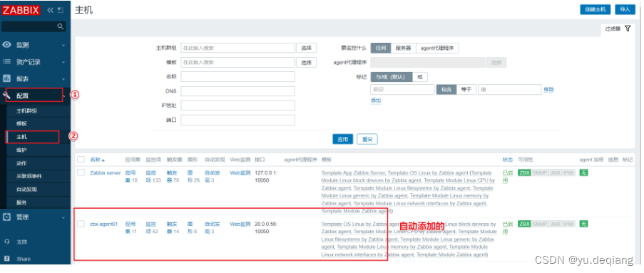Sort hosts by 状态 column
The width and height of the screenshot is (644, 273).
pyautogui.click(x=508, y=159)
